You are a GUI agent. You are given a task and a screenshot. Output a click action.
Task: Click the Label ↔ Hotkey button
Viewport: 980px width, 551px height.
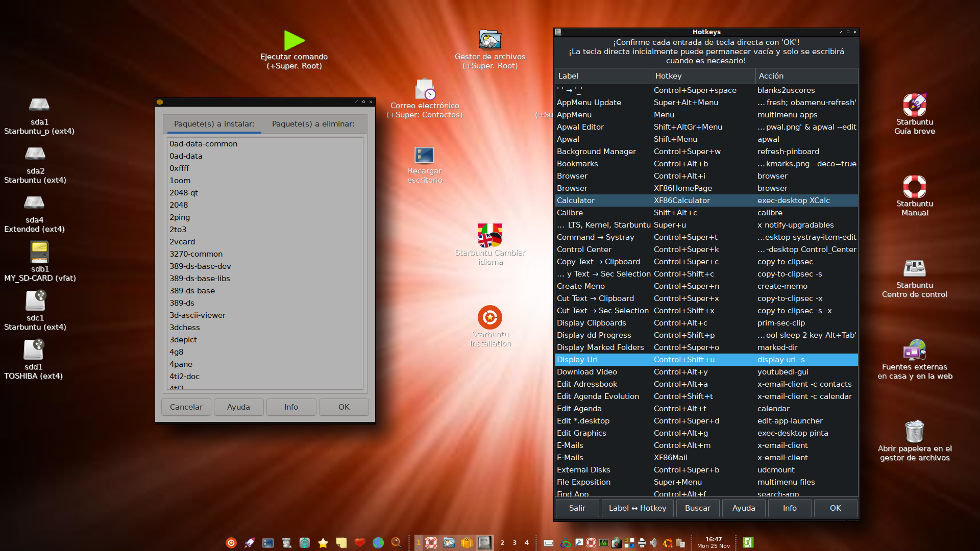point(638,508)
